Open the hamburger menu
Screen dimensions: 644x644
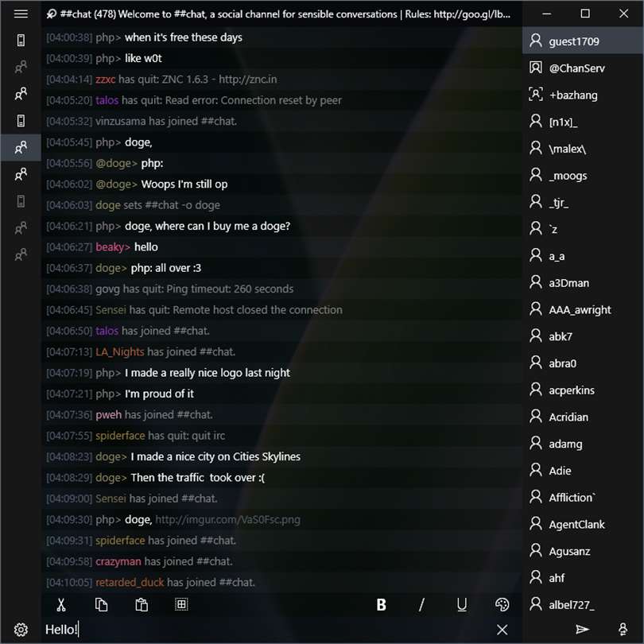(21, 14)
